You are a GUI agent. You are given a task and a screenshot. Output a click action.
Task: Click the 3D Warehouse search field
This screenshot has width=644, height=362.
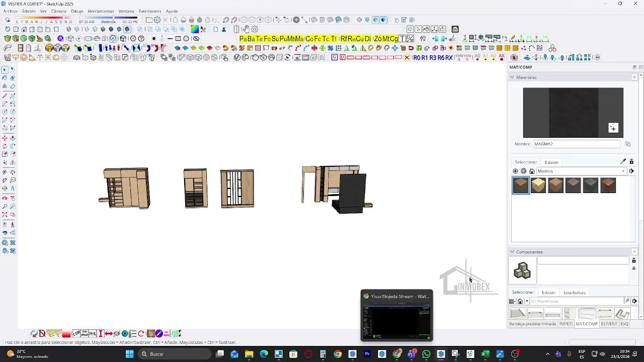[577, 301]
